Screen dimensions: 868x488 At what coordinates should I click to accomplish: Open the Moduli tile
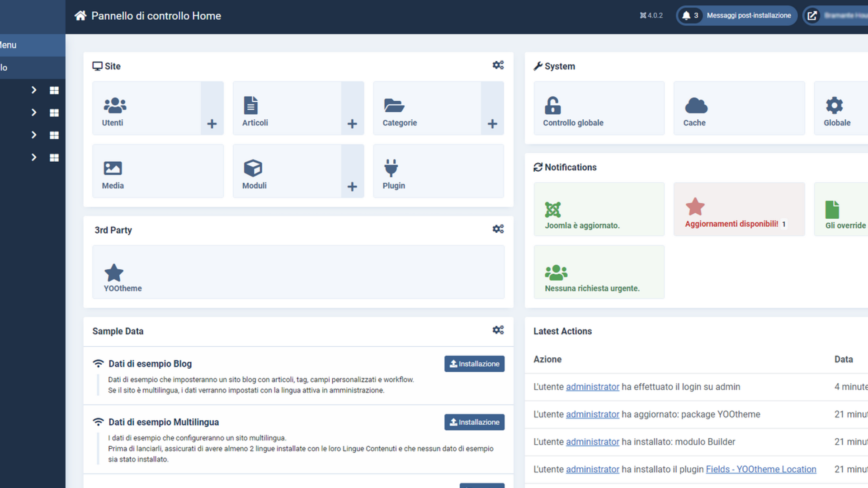287,171
